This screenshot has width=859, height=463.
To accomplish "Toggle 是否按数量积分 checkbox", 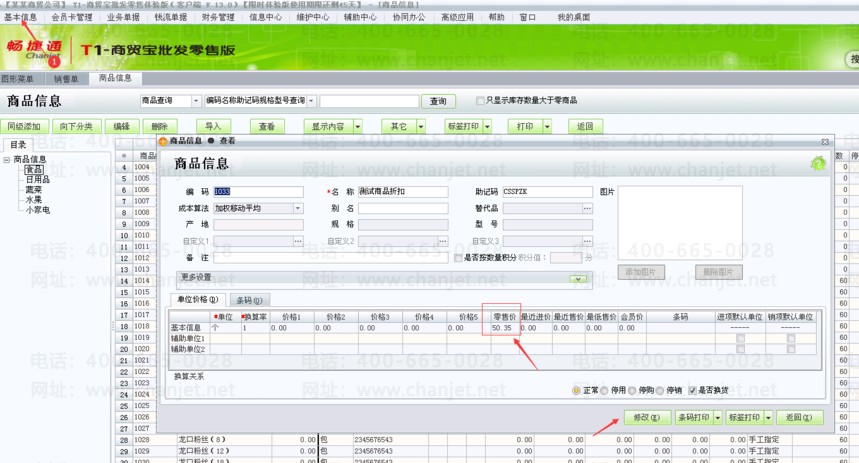I will pyautogui.click(x=458, y=258).
